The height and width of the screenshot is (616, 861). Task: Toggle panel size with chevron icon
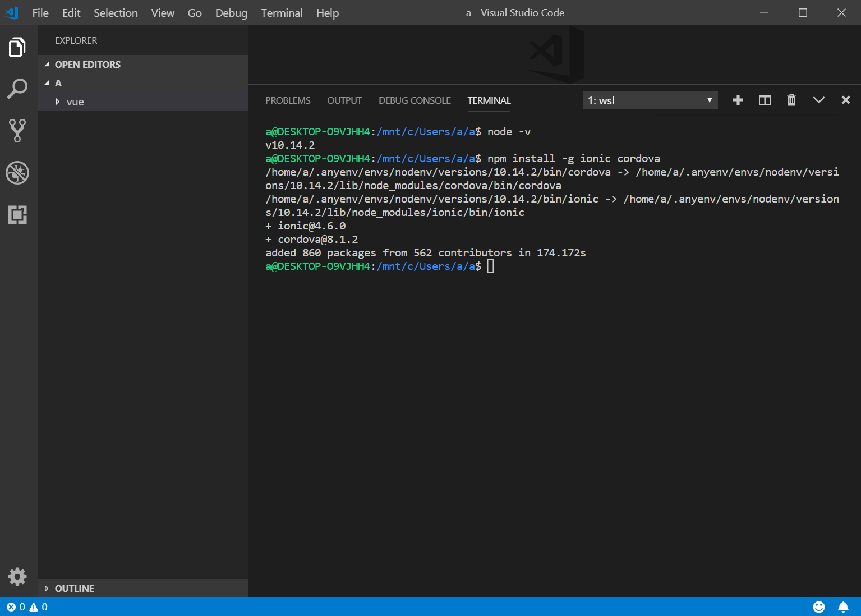click(x=818, y=100)
